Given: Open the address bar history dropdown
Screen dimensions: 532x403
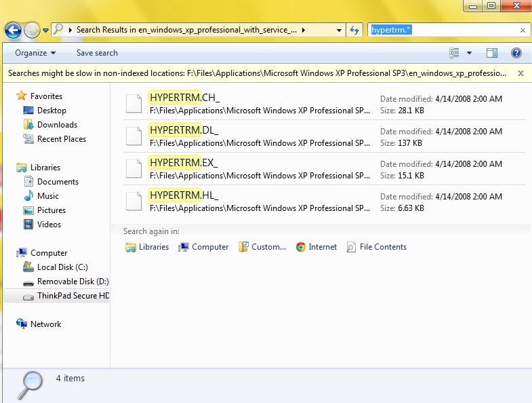Looking at the screenshot, I should coord(339,31).
